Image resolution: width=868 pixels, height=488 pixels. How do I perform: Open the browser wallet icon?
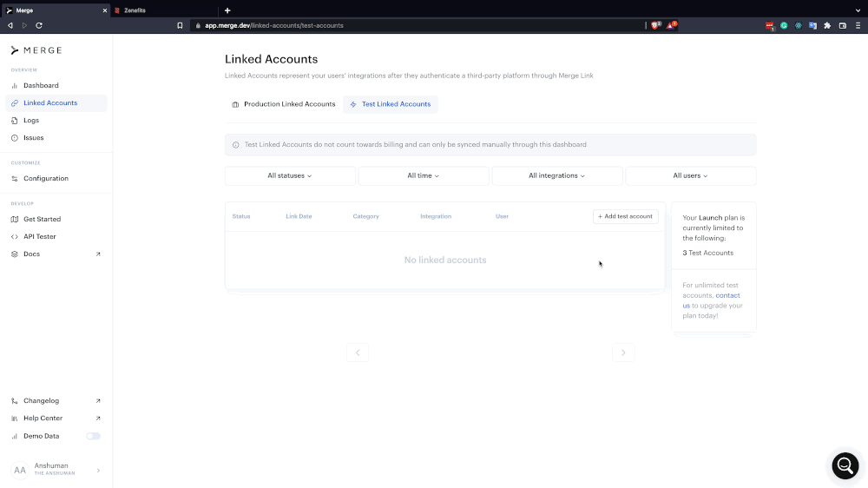click(x=843, y=25)
